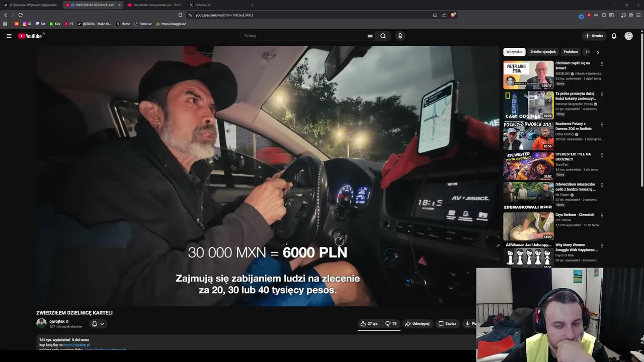Open the ojwojtek channel avatar
The height and width of the screenshot is (362, 644).
pyautogui.click(x=41, y=323)
